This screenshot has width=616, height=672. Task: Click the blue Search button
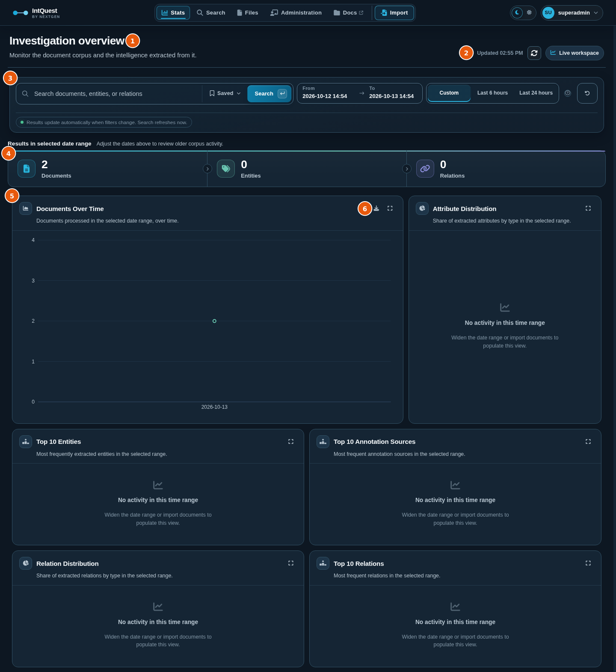coord(269,94)
